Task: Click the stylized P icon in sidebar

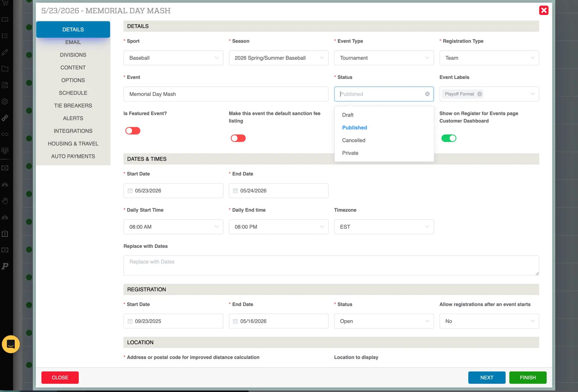Action: pos(5,266)
